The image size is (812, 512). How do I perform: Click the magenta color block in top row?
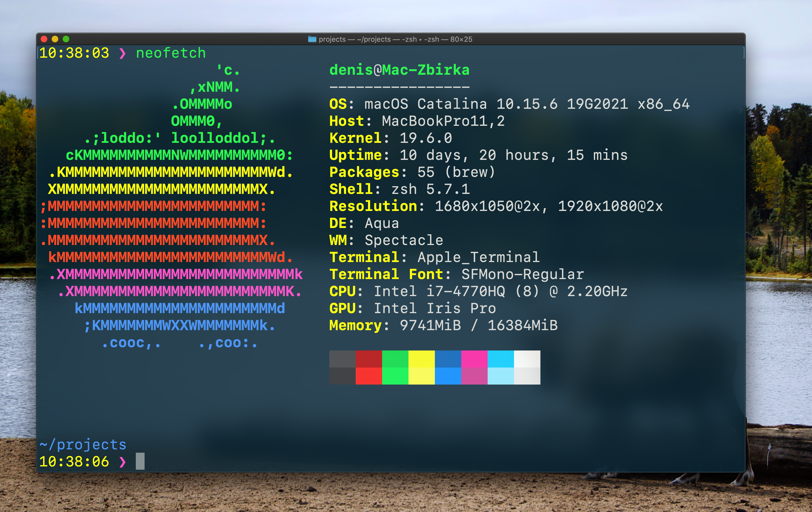pyautogui.click(x=474, y=359)
